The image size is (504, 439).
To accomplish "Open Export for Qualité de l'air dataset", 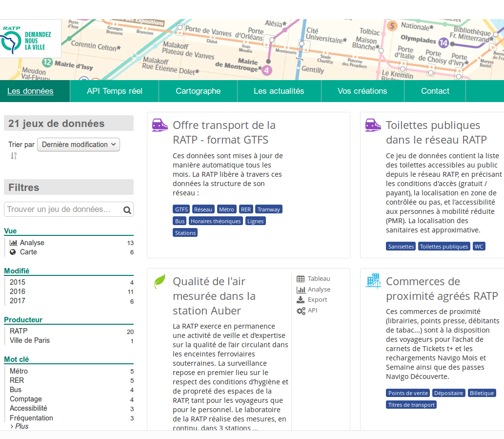I will pyautogui.click(x=312, y=300).
